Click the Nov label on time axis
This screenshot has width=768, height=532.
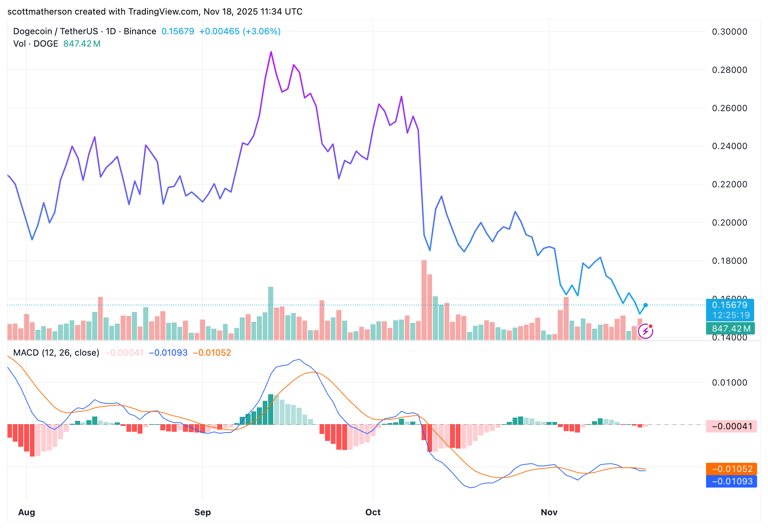pos(549,512)
